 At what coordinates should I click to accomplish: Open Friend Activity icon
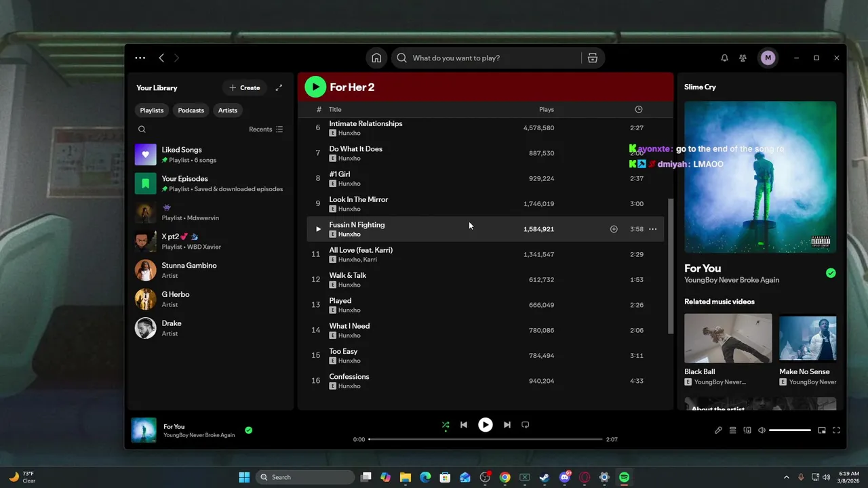coord(743,58)
